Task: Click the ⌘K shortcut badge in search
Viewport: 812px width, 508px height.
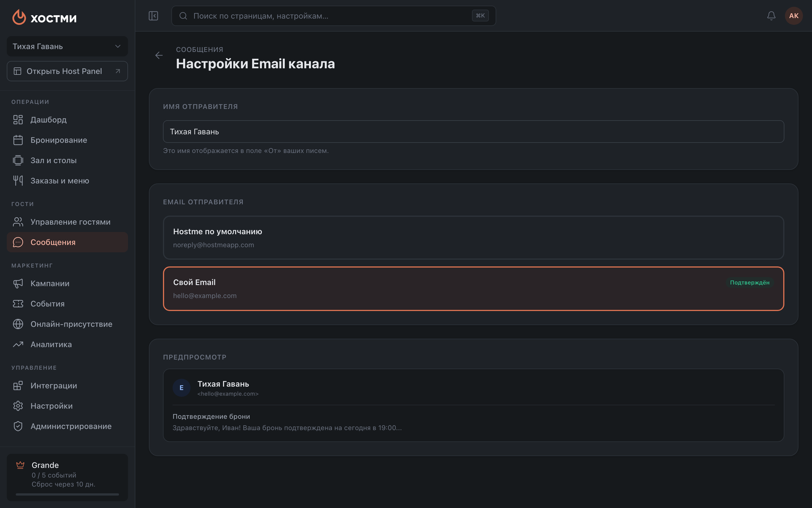Action: [480, 16]
